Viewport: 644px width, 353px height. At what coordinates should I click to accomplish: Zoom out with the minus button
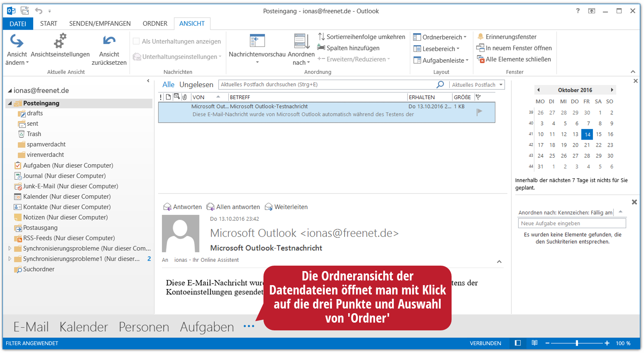click(x=547, y=343)
